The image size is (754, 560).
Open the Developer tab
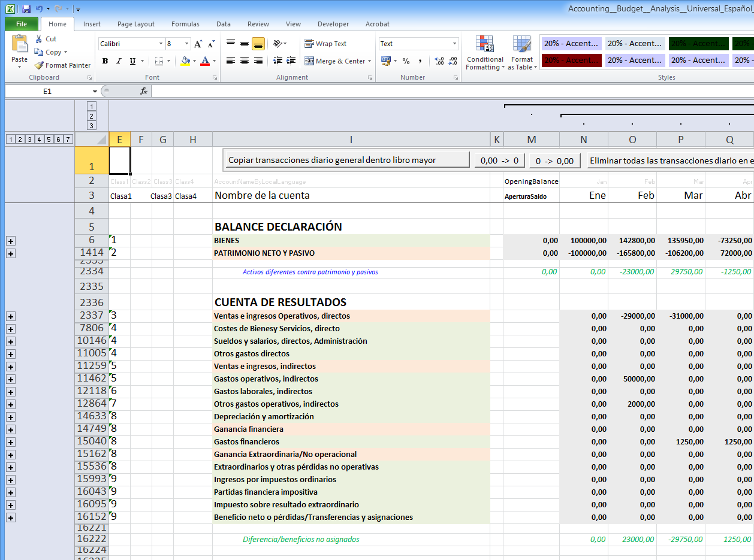[333, 24]
